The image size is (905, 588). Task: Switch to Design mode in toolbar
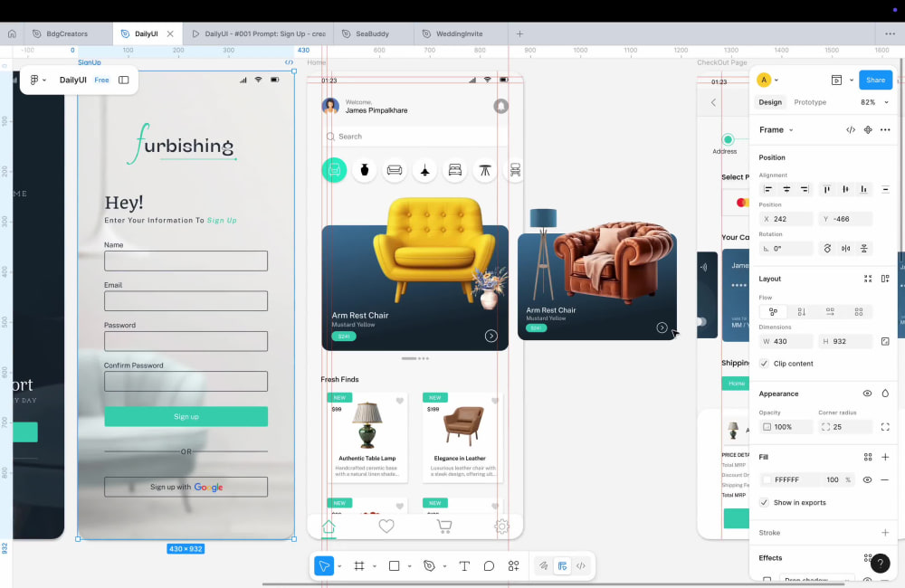pos(562,566)
